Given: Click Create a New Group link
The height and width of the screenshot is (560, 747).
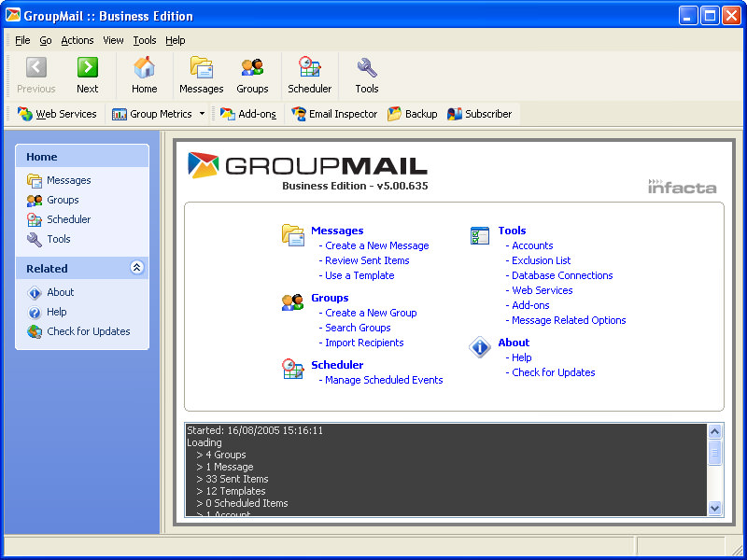Looking at the screenshot, I should click(x=371, y=313).
